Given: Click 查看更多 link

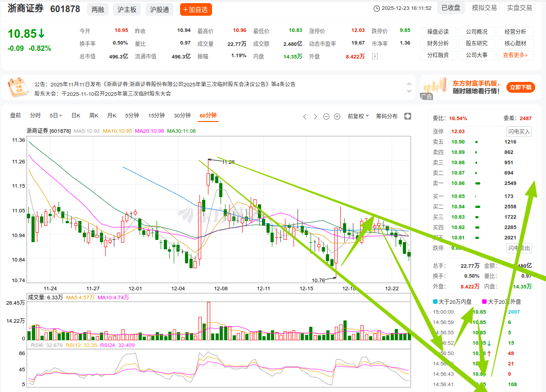Looking at the screenshot, I should coord(515,55).
